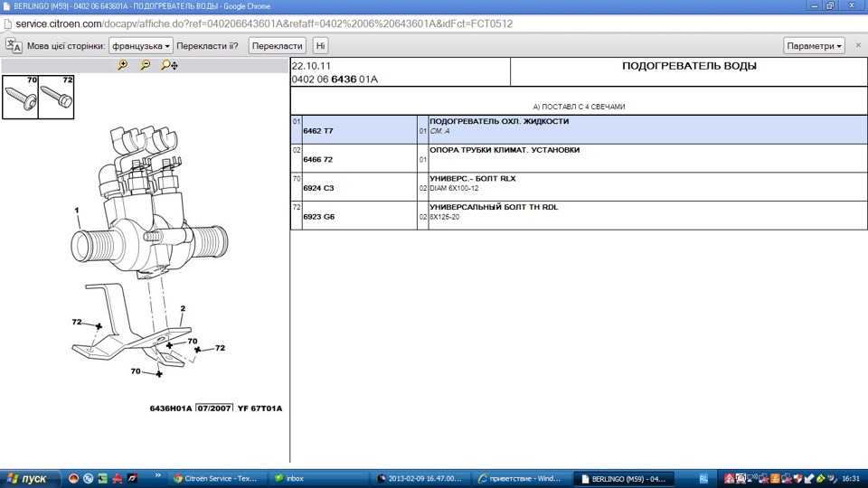This screenshot has height=488, width=868.
Task: Click the bolt size text '8X125-20'
Action: pos(445,218)
